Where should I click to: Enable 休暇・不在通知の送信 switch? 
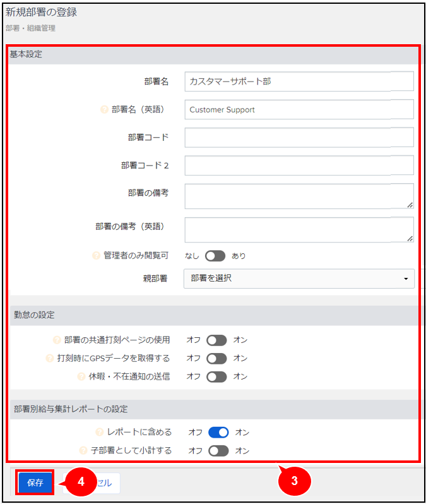click(217, 376)
